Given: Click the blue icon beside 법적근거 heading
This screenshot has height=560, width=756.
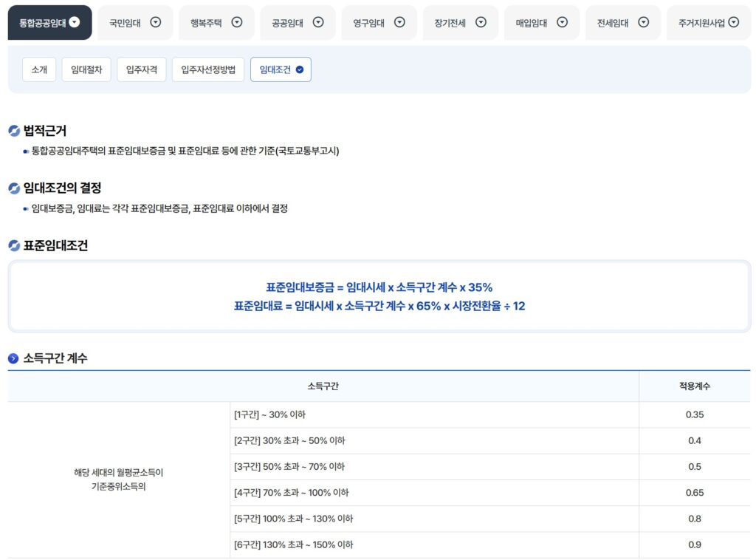Looking at the screenshot, I should coord(13,131).
